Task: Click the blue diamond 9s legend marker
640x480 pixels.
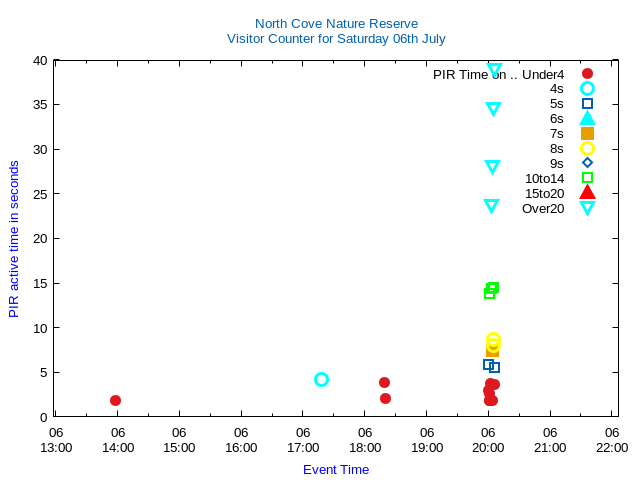Action: pyautogui.click(x=587, y=163)
